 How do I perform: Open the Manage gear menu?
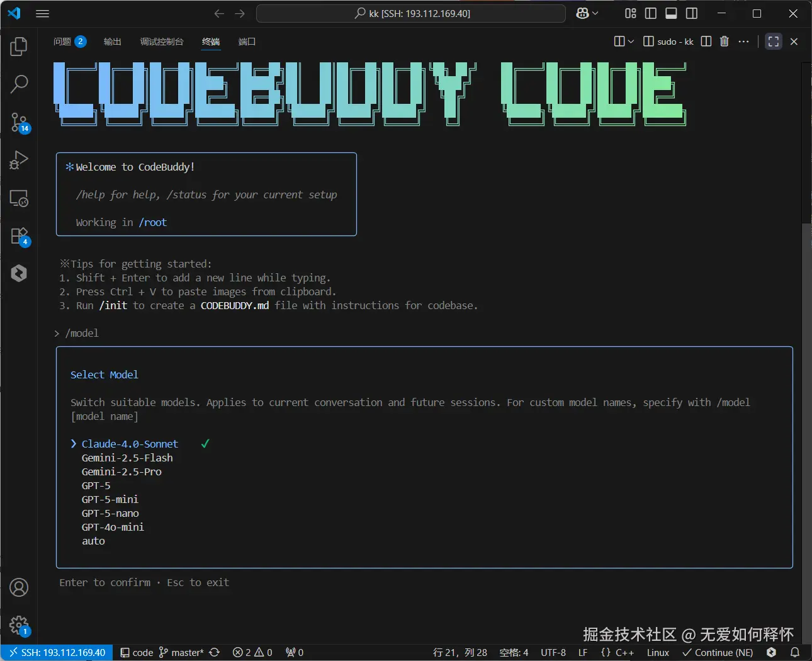point(19,625)
